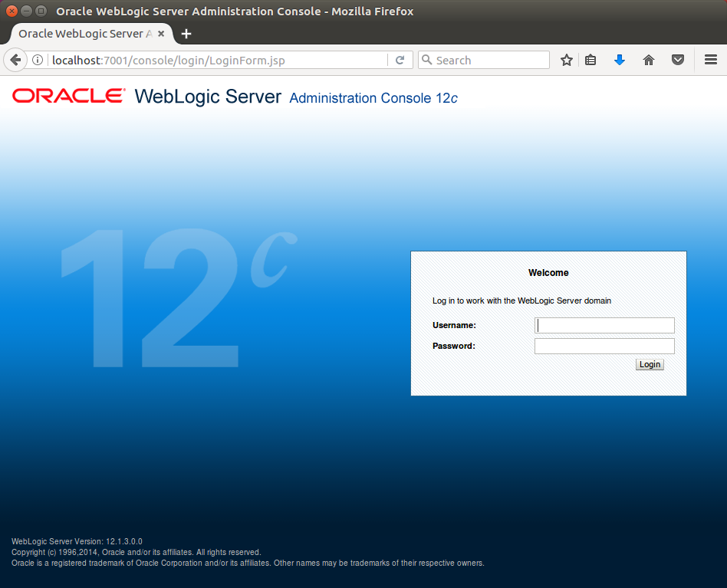Click 'Administration Console 12c' title text
The height and width of the screenshot is (588, 727).
coord(373,98)
